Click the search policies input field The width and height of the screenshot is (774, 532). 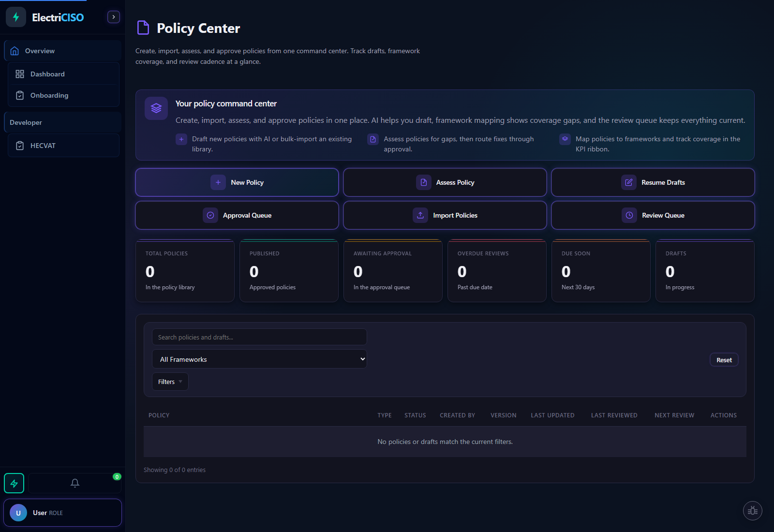coord(259,337)
